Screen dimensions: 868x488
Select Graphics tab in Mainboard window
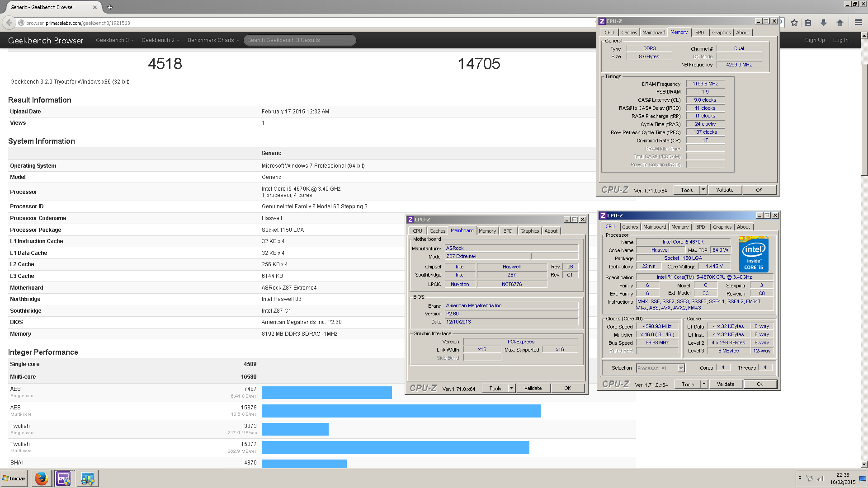click(x=529, y=231)
